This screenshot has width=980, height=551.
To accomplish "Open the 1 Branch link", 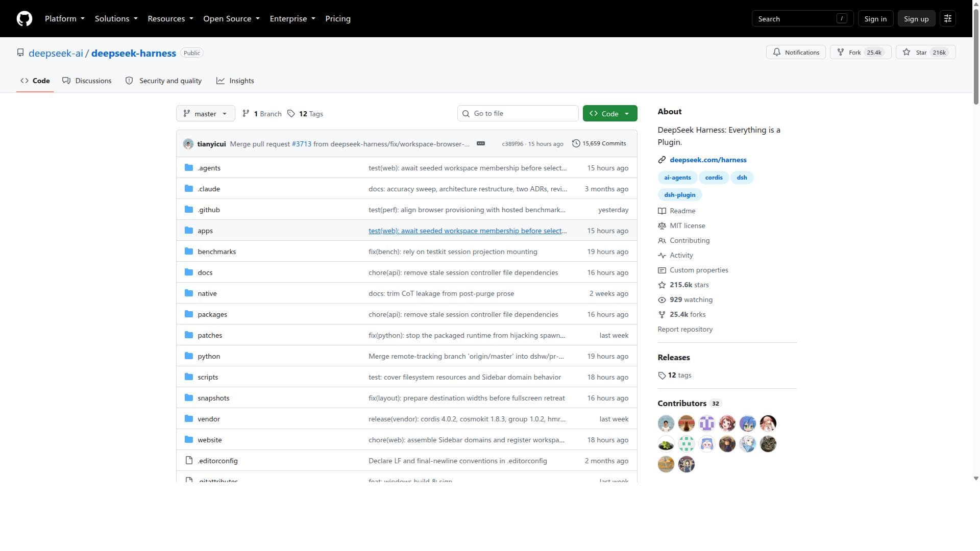I will [262, 114].
